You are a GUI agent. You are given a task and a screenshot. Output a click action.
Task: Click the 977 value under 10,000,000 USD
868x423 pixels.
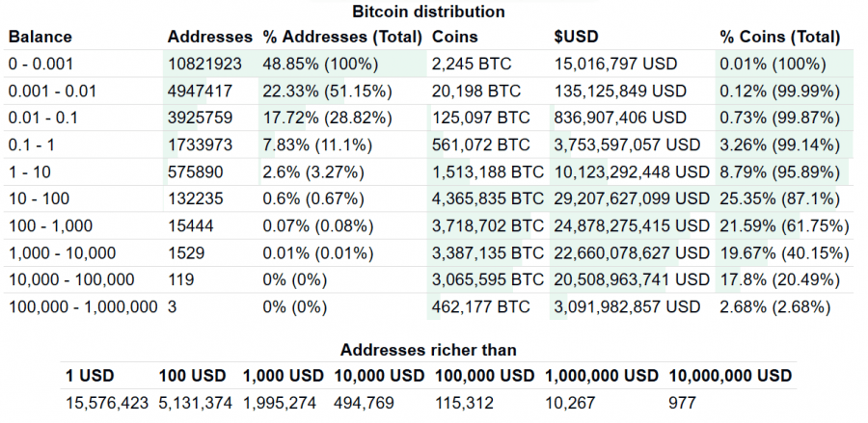pos(682,403)
